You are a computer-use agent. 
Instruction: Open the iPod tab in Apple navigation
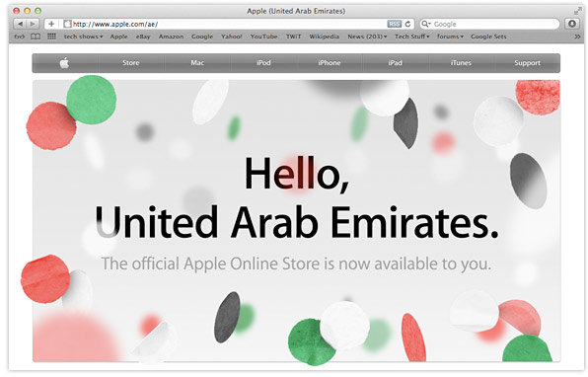pyautogui.click(x=263, y=63)
